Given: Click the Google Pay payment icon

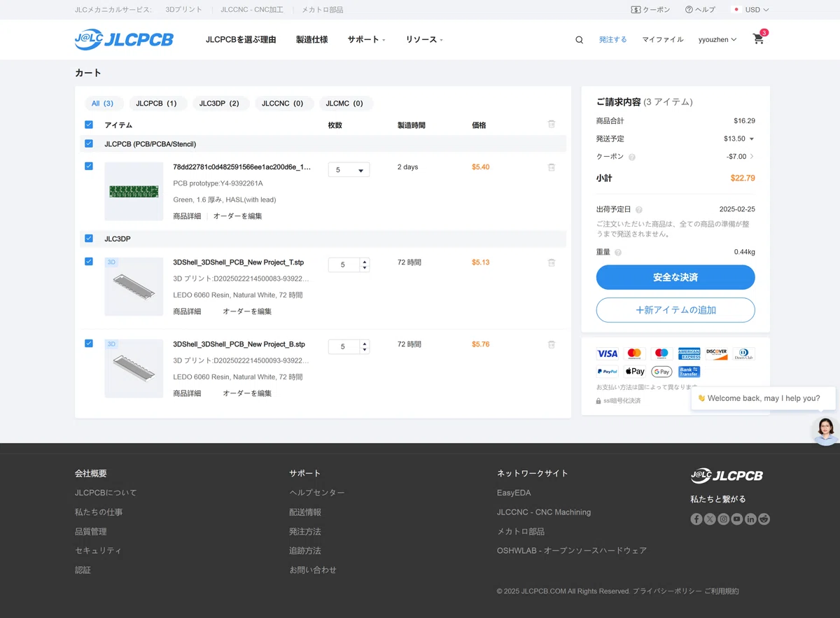Looking at the screenshot, I should [661, 372].
